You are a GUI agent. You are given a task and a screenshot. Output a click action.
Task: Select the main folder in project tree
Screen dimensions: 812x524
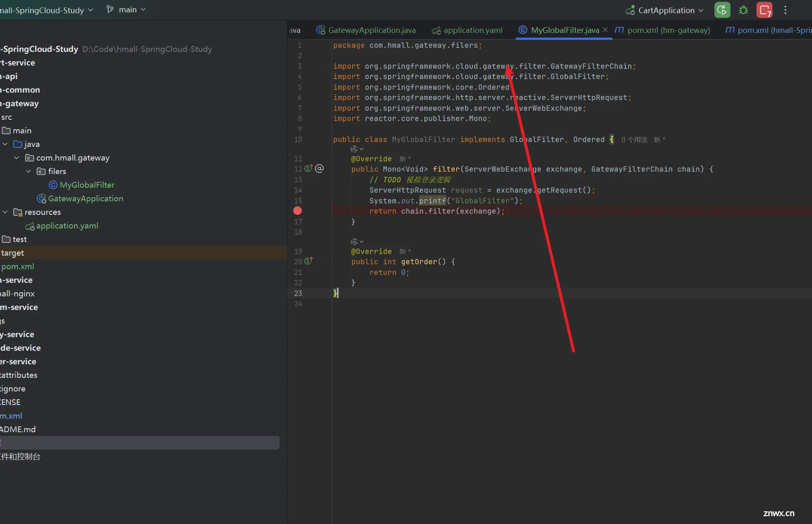tap(22, 130)
